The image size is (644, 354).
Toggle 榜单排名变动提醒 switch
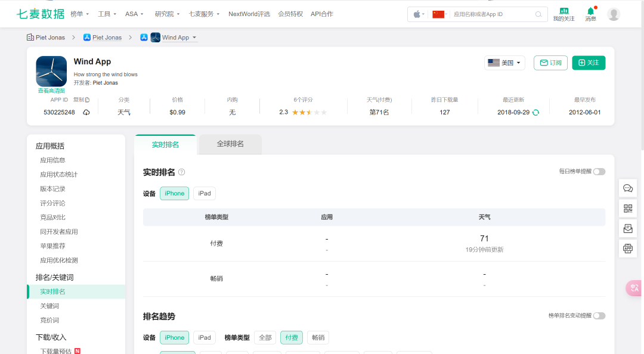coord(599,316)
